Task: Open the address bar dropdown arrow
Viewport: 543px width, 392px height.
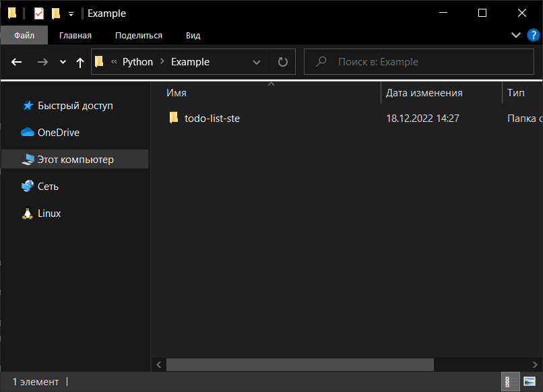Action: point(257,61)
